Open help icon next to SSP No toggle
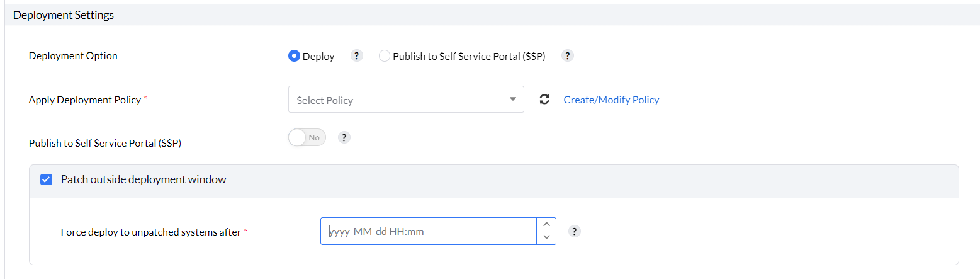This screenshot has width=980, height=279. tap(344, 137)
